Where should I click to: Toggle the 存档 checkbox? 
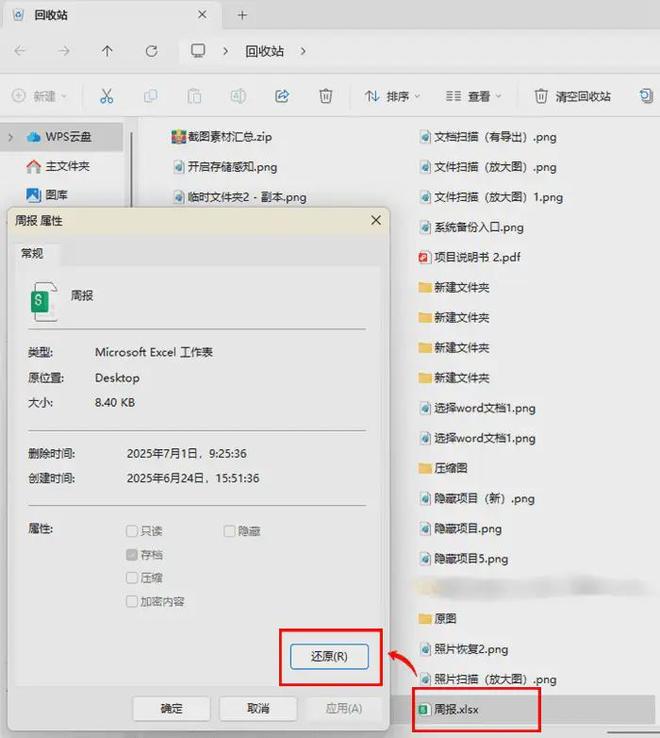click(131, 554)
